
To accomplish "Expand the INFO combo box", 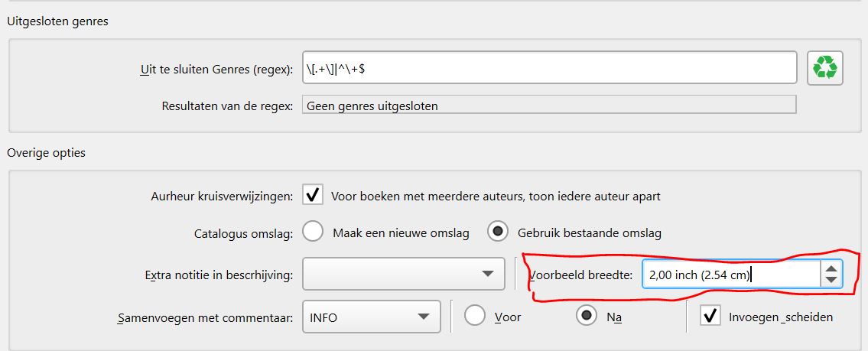I will [371, 317].
